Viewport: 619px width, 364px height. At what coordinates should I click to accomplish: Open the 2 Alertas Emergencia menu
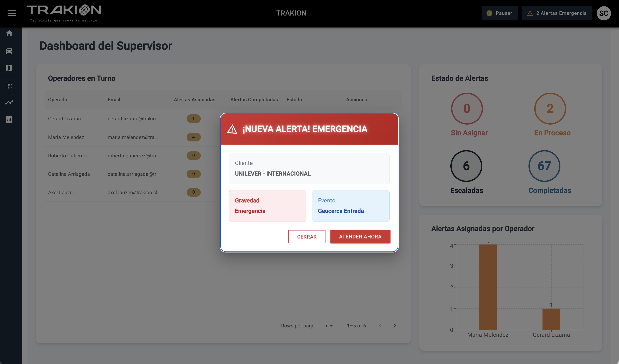(557, 13)
